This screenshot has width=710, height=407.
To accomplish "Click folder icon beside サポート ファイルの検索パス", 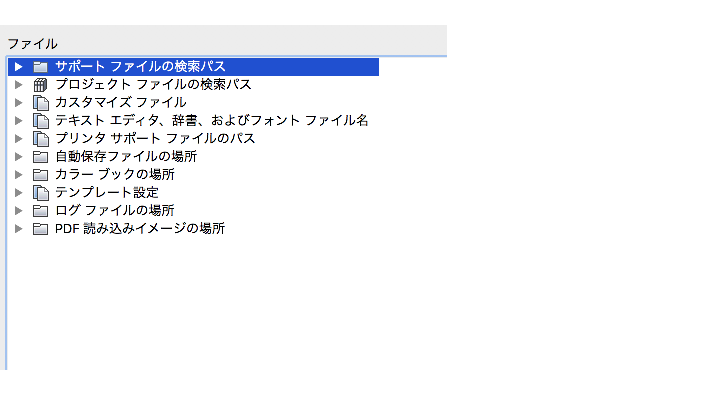I will point(40,67).
